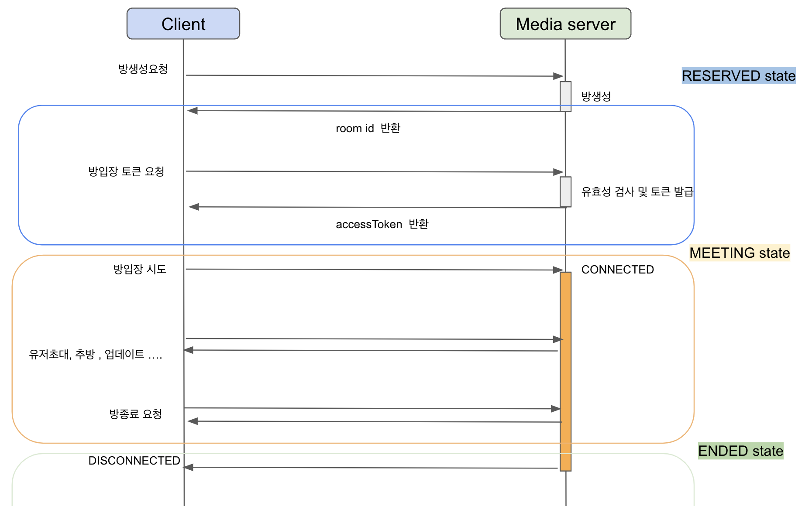
Task: Click the RESERVED state label
Action: click(739, 75)
